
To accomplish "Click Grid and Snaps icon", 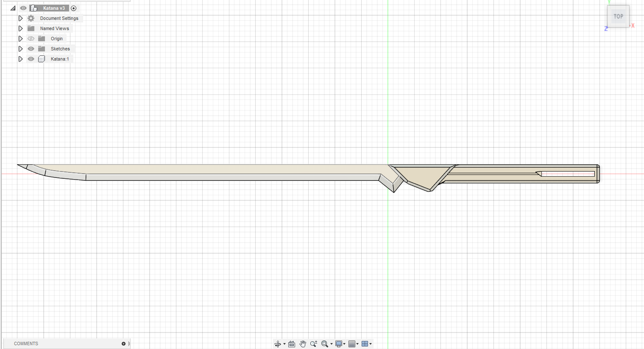I will click(x=352, y=344).
